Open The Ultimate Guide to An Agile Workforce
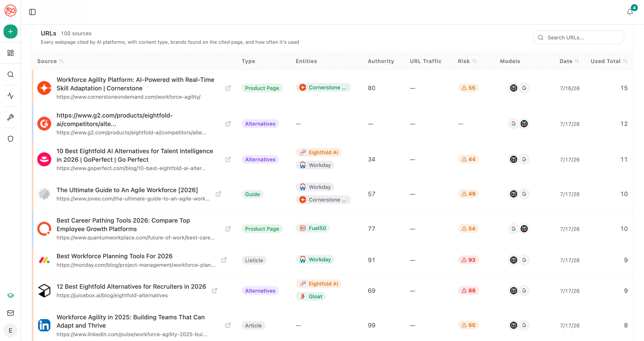This screenshot has height=341, width=644. [127, 190]
